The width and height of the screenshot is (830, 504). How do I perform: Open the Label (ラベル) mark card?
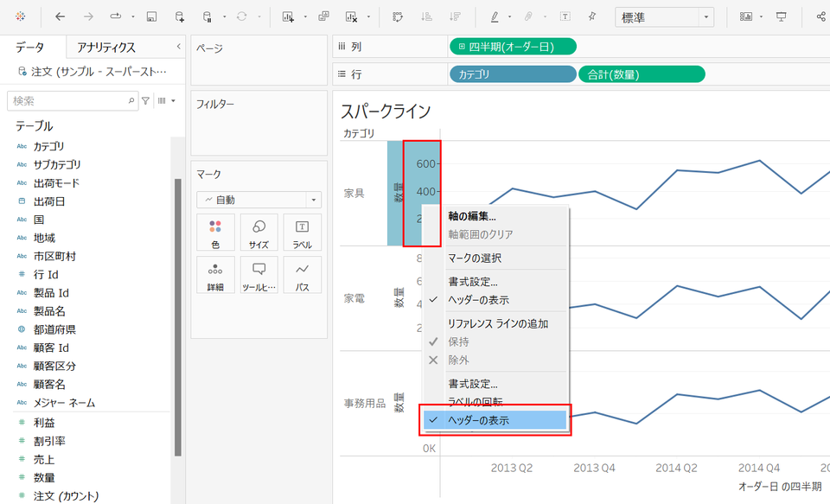(x=303, y=232)
